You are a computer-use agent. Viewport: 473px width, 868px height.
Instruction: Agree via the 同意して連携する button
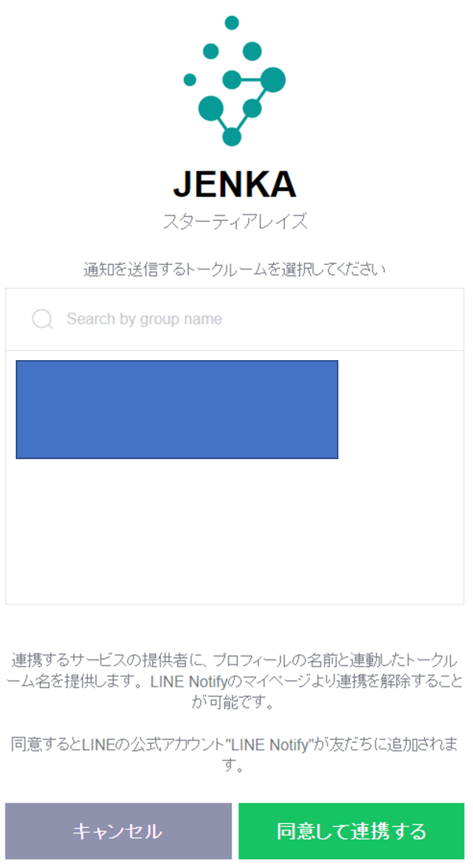[x=351, y=831]
